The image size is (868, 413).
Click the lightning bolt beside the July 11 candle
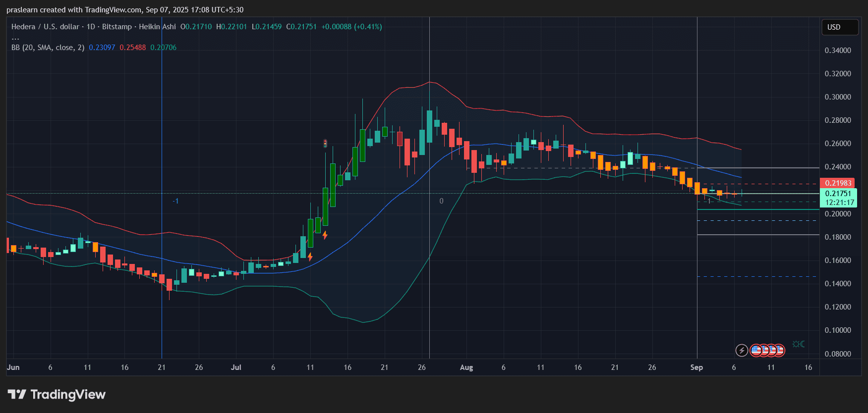pyautogui.click(x=310, y=257)
